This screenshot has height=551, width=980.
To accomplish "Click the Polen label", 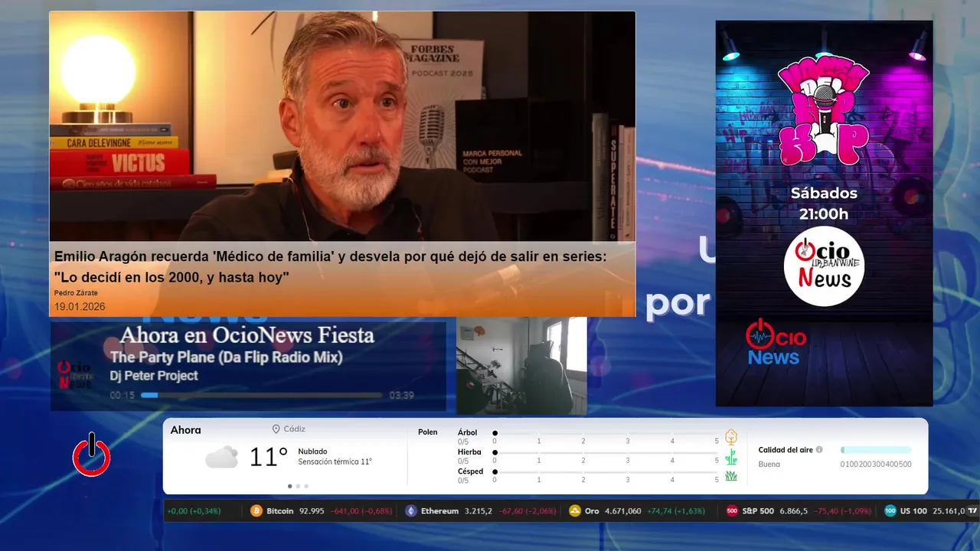I will tap(427, 432).
